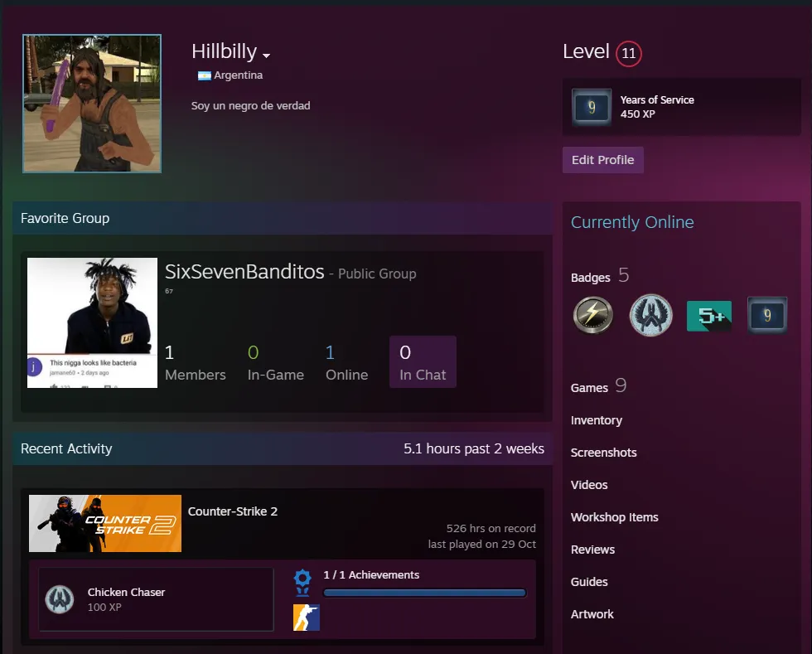The image size is (812, 654).
Task: Open the 5+ game collector badge
Action: [x=709, y=316]
